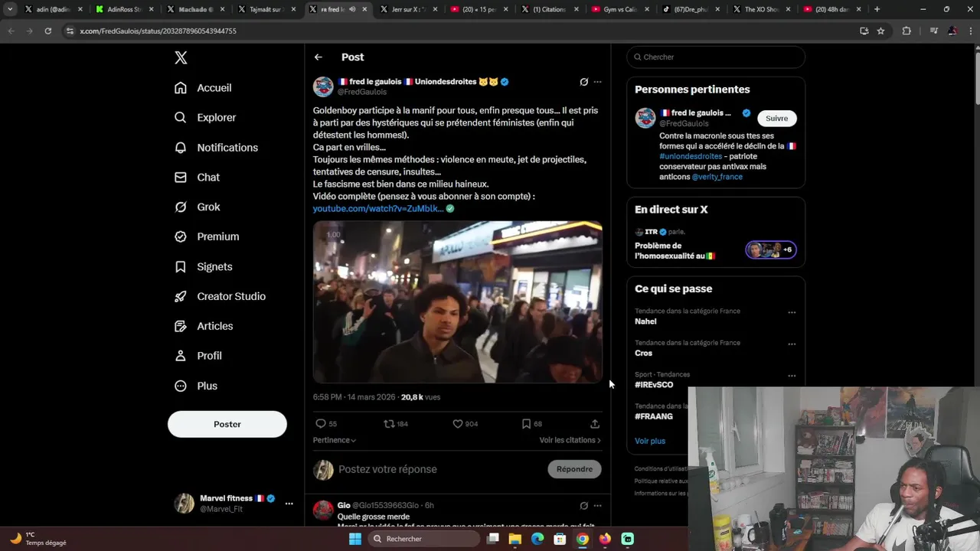Click the Poster button
The width and height of the screenshot is (980, 551).
tap(227, 425)
